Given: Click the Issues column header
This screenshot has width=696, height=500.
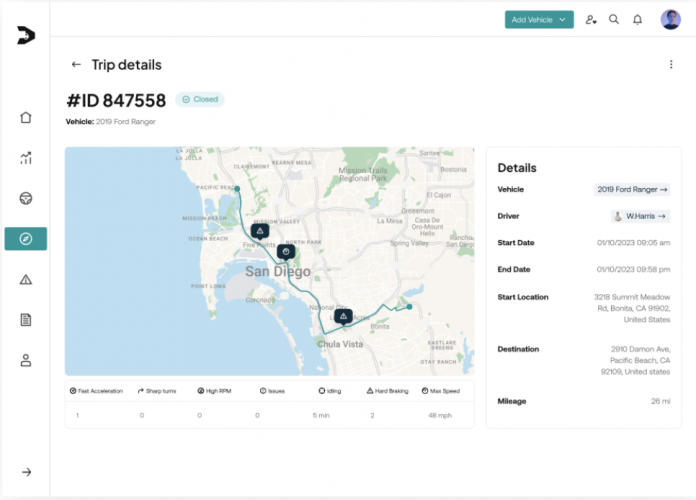Looking at the screenshot, I should [x=272, y=391].
